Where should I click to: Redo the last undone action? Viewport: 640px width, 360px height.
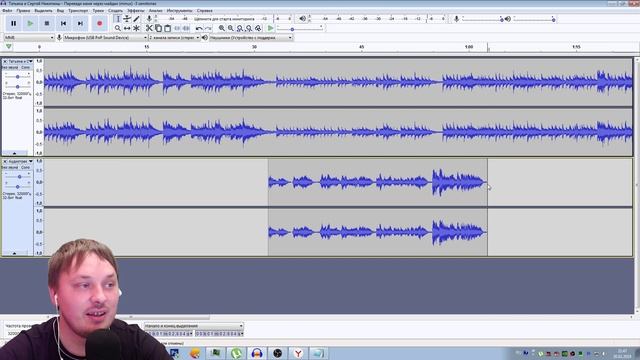pos(208,28)
